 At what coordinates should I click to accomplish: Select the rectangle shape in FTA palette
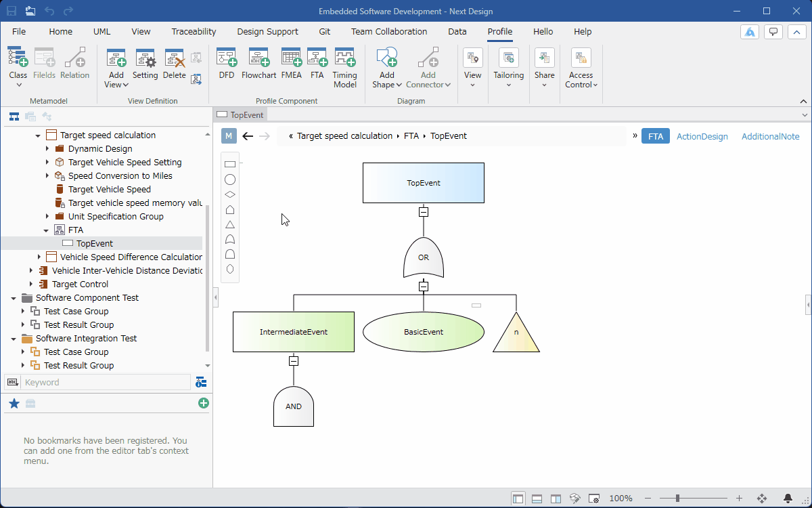[230, 165]
